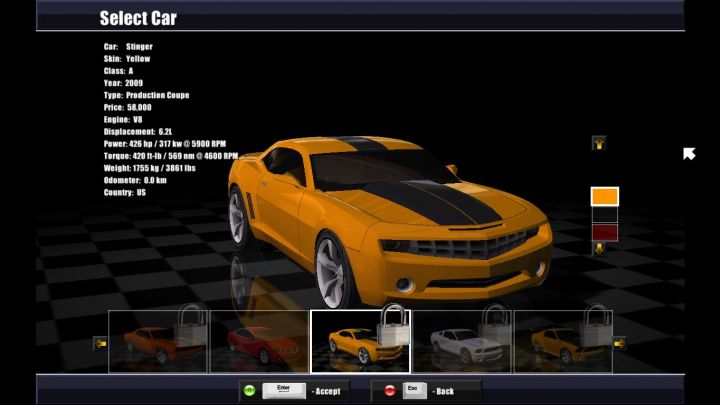This screenshot has width=720, height=405.
Task: Choose the black skin color swatch
Action: pos(605,215)
